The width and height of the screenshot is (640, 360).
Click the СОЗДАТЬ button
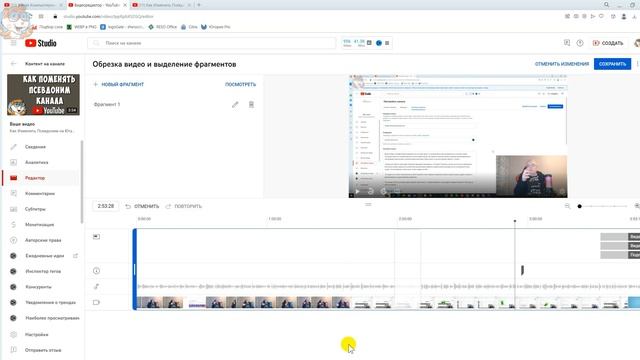608,43
